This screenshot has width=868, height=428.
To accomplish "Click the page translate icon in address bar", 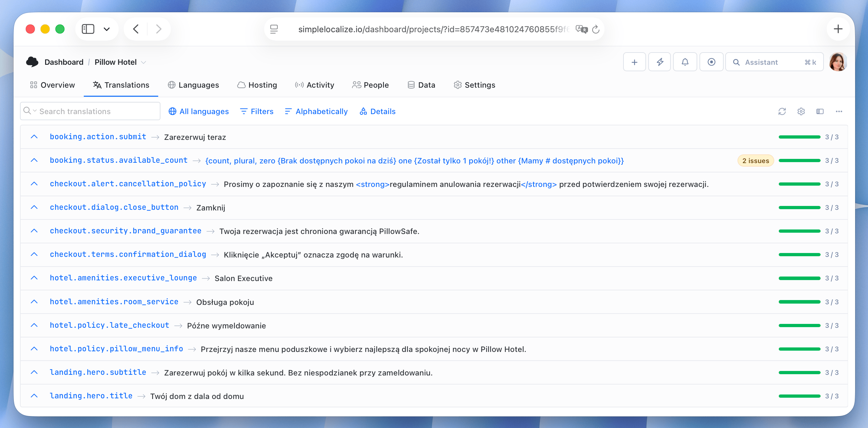I will pos(581,29).
